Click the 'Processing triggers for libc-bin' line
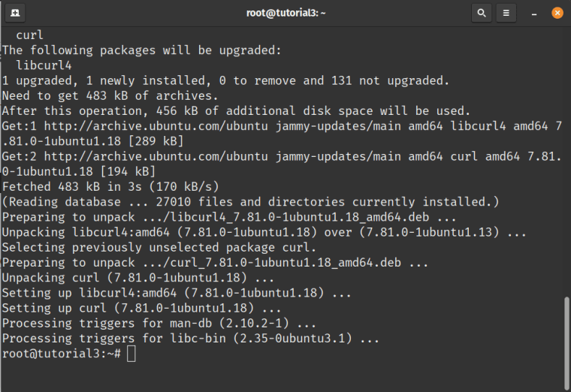571x392 pixels. coord(190,339)
